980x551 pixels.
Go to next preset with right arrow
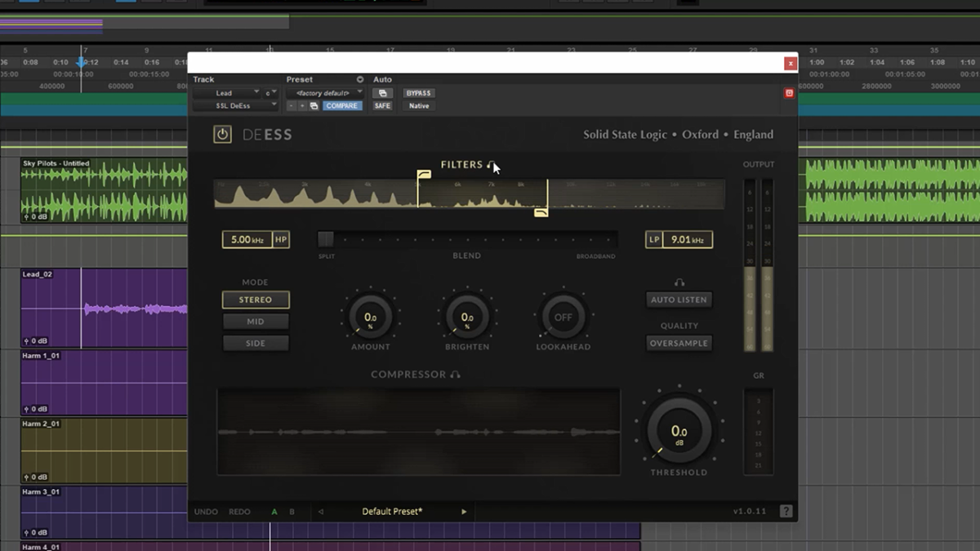[x=464, y=512]
